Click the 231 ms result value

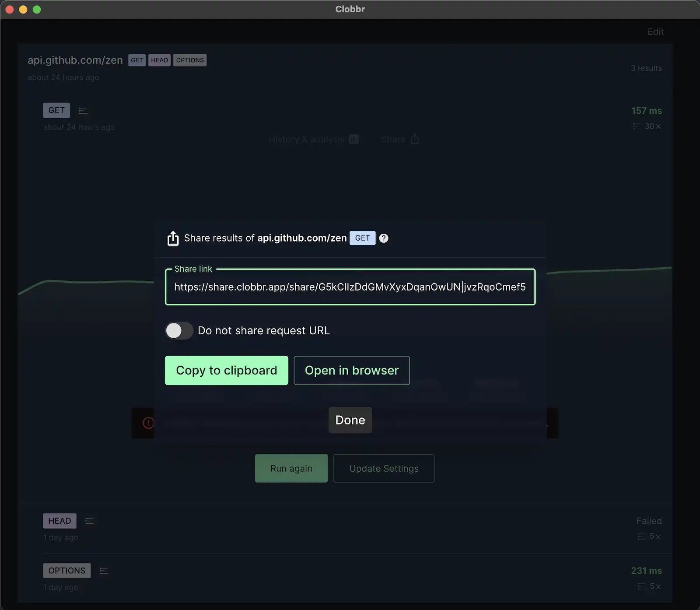(646, 571)
